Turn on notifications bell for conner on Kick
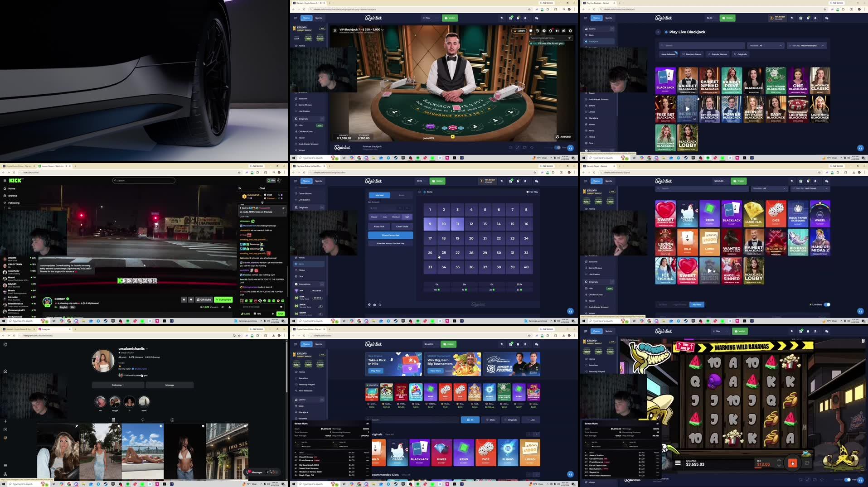868x487 pixels. tap(184, 299)
